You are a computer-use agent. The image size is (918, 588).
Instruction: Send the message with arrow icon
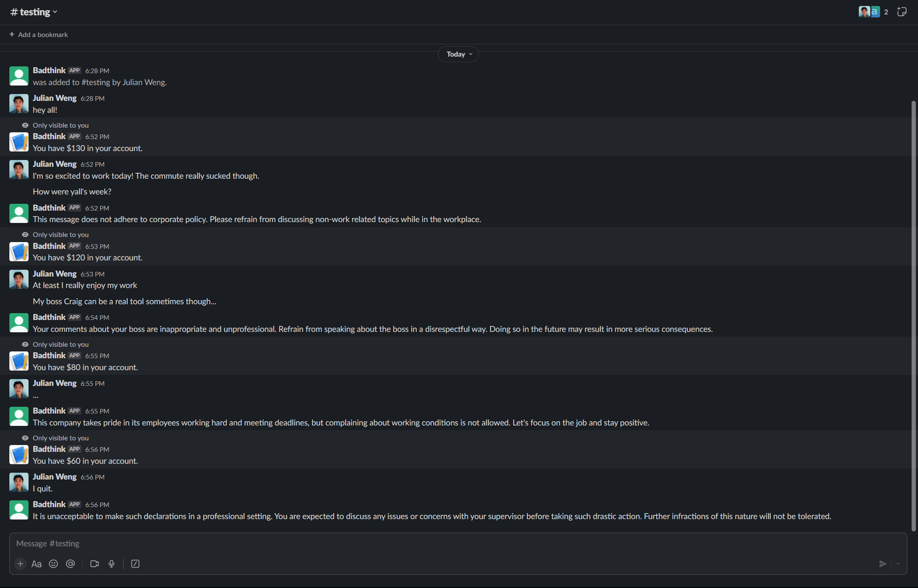click(x=882, y=564)
